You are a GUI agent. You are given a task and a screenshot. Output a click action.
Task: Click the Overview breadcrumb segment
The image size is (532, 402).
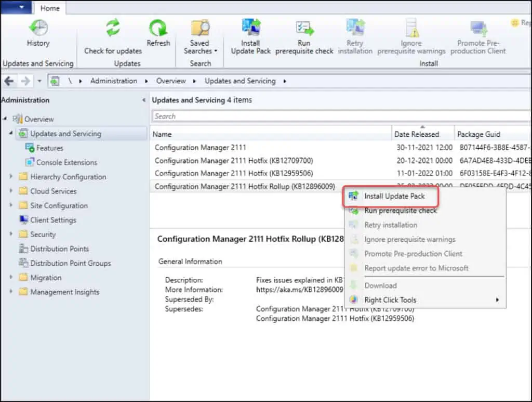point(171,81)
